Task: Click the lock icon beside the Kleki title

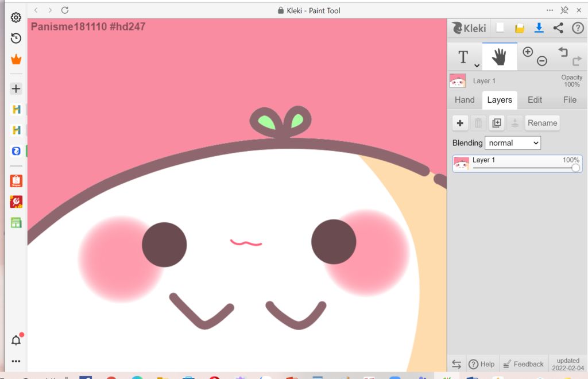Action: 280,10
